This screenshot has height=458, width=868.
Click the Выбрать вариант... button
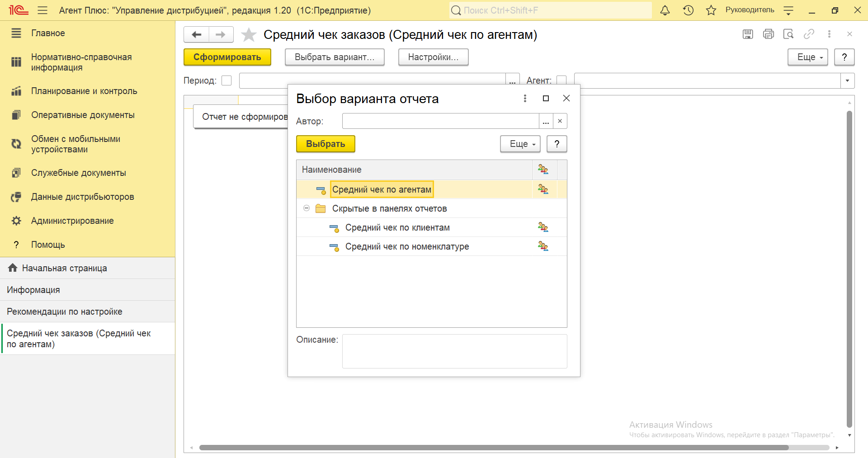(x=335, y=57)
